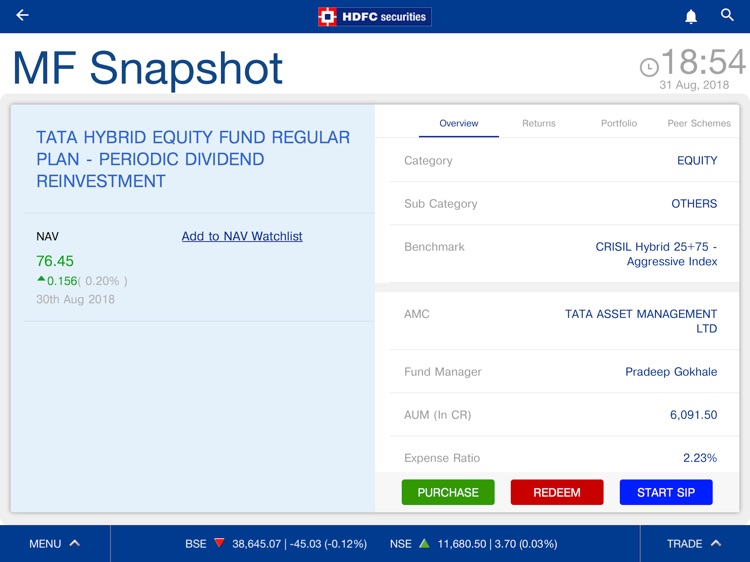Click Sub Category value OTHERS
This screenshot has width=750, height=562.
pos(694,204)
